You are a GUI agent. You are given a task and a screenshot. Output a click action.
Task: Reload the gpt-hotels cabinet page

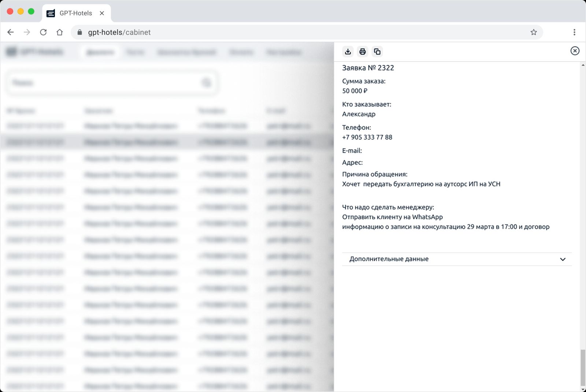click(x=43, y=32)
